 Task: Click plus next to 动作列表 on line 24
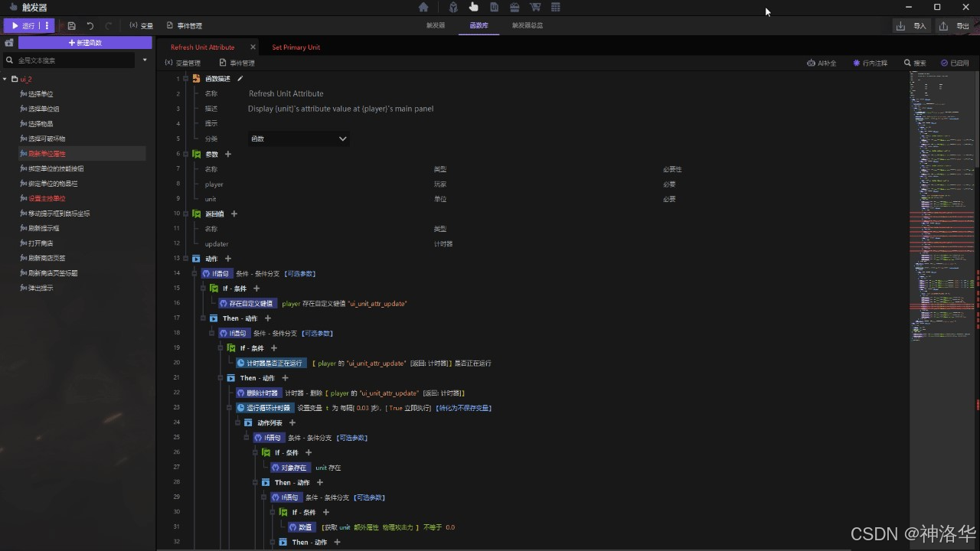292,422
